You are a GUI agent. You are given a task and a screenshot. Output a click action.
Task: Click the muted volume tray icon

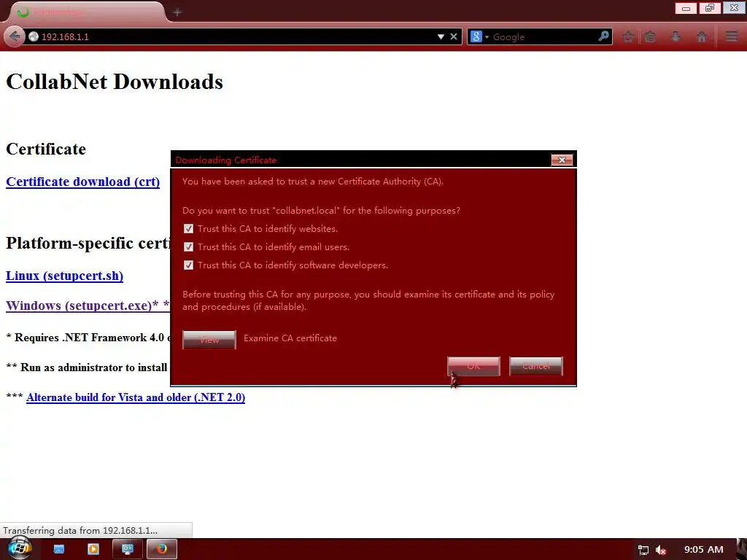pos(661,550)
